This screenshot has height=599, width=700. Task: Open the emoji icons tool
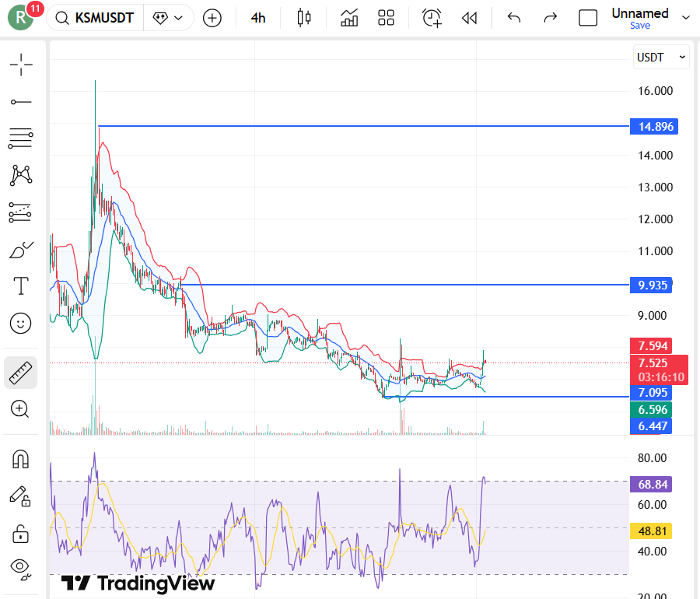[21, 323]
